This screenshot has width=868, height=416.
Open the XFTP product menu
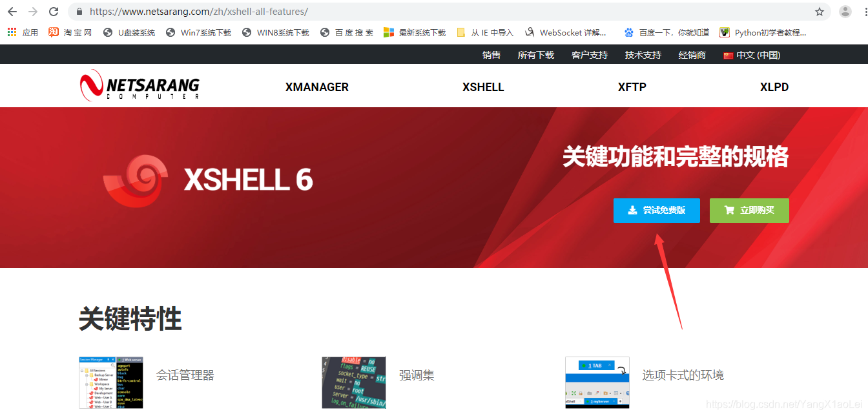632,87
